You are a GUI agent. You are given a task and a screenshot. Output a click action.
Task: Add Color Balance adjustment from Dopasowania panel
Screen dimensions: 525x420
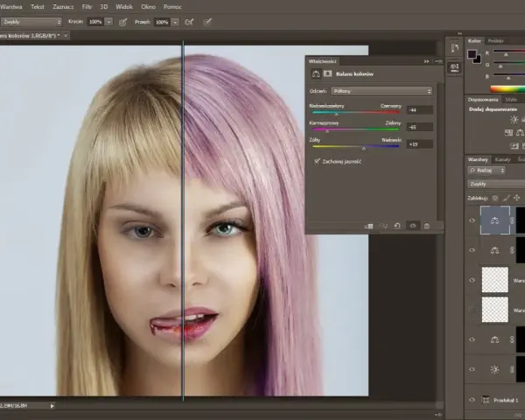(520, 133)
